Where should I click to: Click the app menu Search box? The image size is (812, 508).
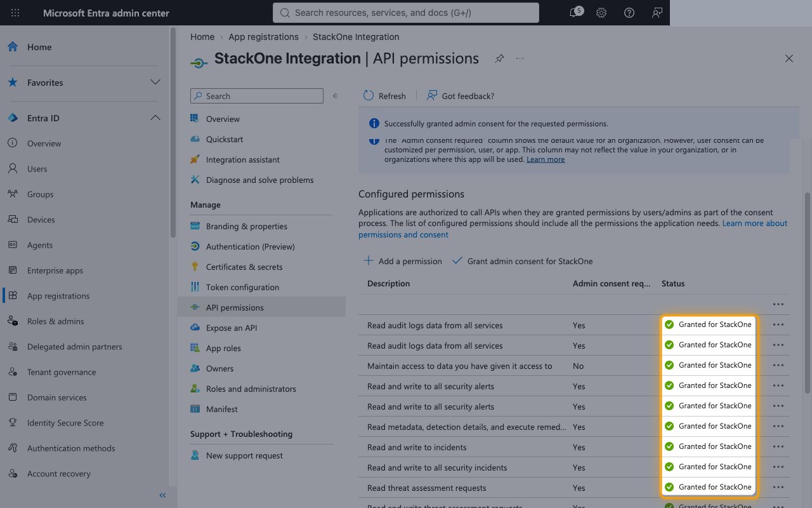pos(257,96)
